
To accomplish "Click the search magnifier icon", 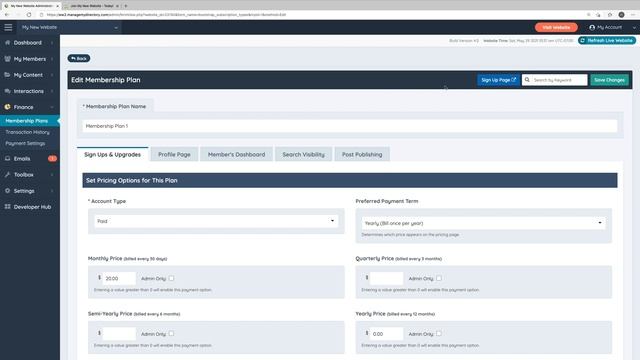I will [527, 80].
